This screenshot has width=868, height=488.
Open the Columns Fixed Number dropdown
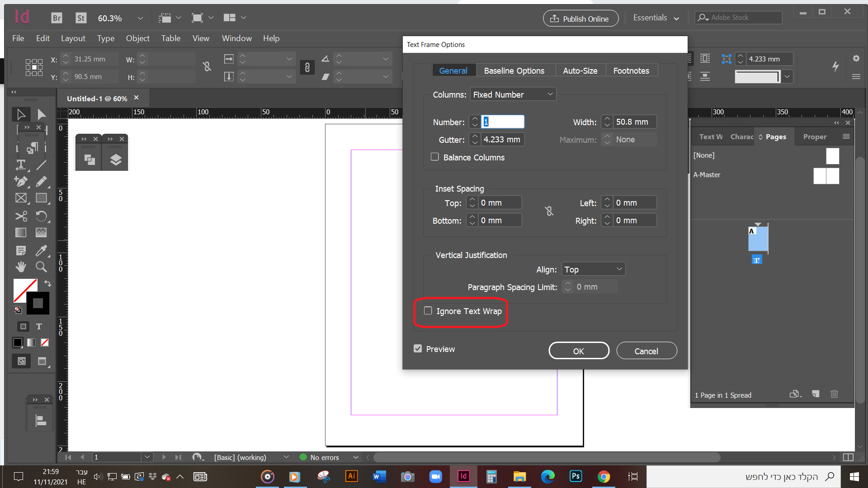point(513,94)
